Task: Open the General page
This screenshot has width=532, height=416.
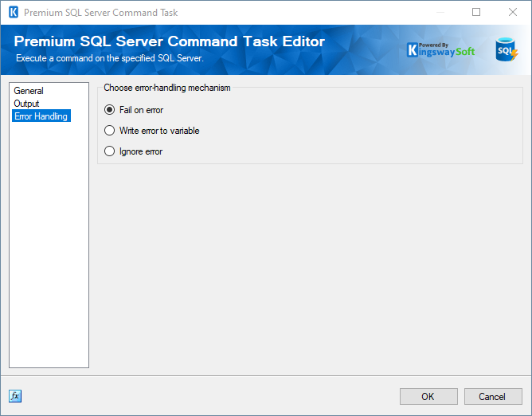Action: 29,91
